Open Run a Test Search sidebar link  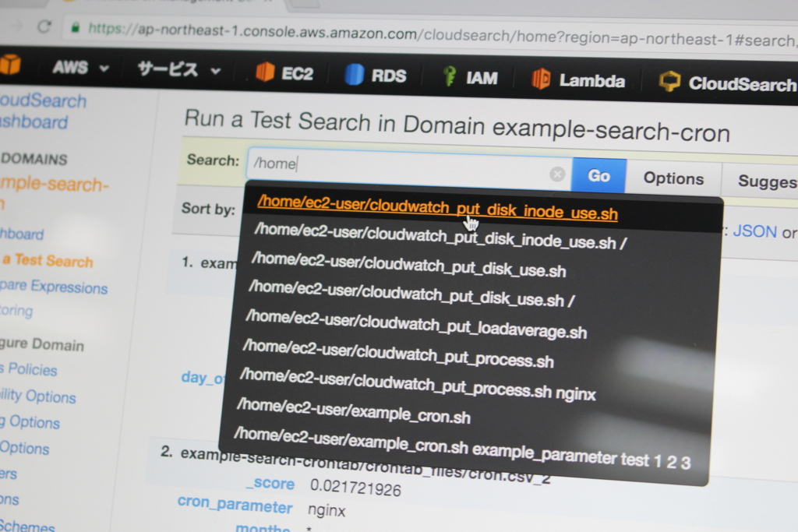(x=48, y=260)
